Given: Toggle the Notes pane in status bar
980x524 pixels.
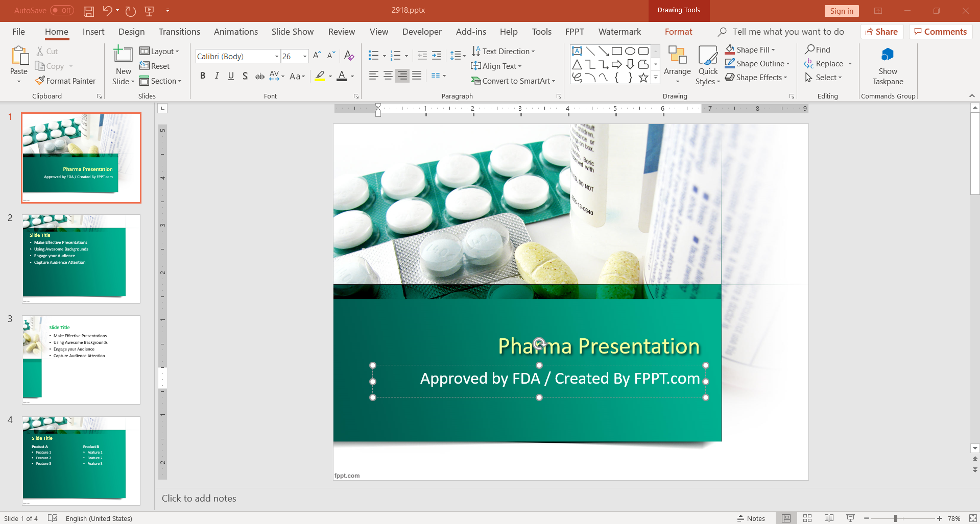Looking at the screenshot, I should [751, 518].
